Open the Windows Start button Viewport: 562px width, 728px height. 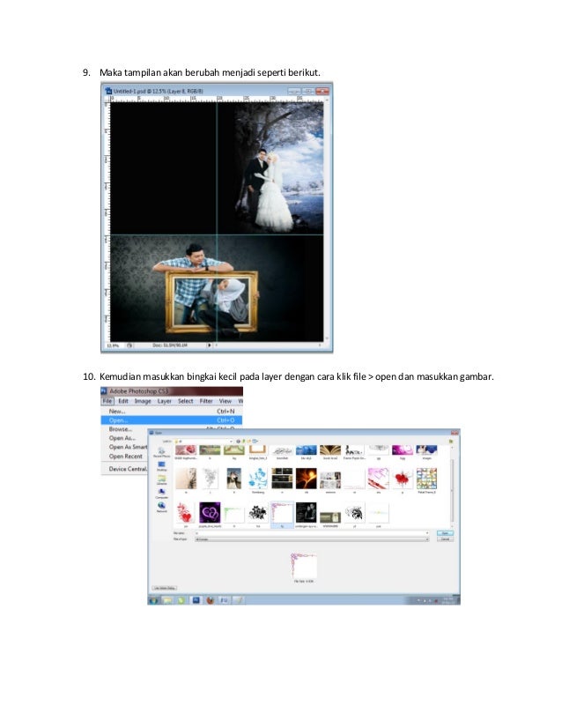(x=153, y=600)
